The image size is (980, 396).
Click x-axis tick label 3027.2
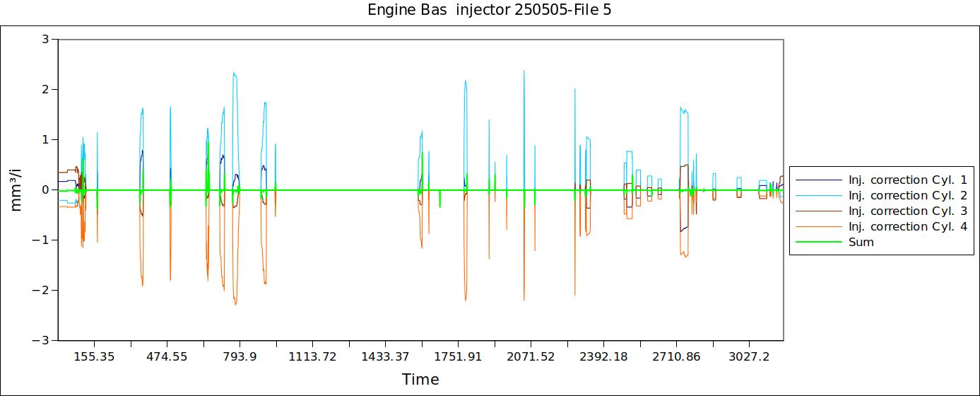(x=749, y=356)
